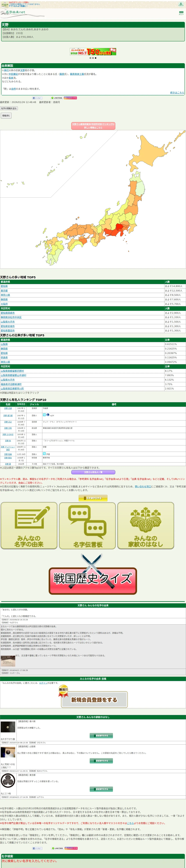186x868 pixels.
Task: Open 藤原南家工藤 link in 由来解説
Action: (77, 74)
